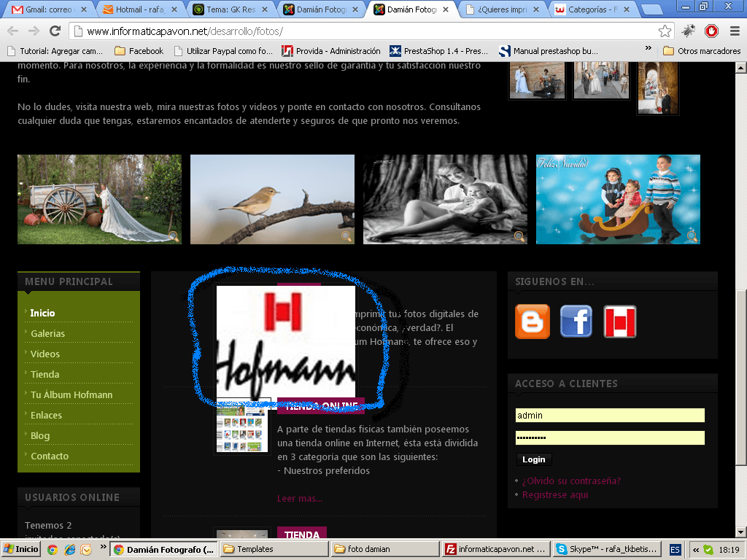This screenshot has width=747, height=560.
Task: Follow the Registrese aqui link
Action: [x=555, y=495]
